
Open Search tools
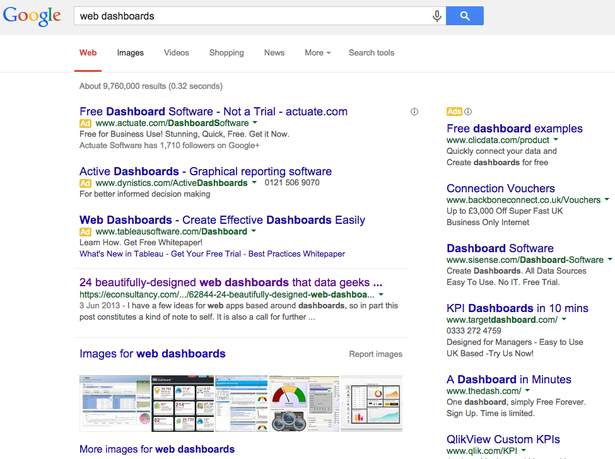click(371, 53)
